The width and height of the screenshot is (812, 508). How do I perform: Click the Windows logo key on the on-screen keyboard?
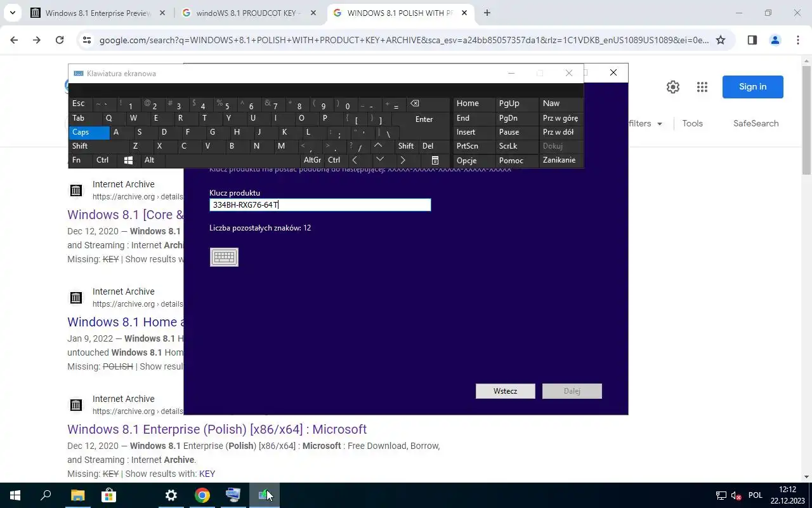point(128,160)
